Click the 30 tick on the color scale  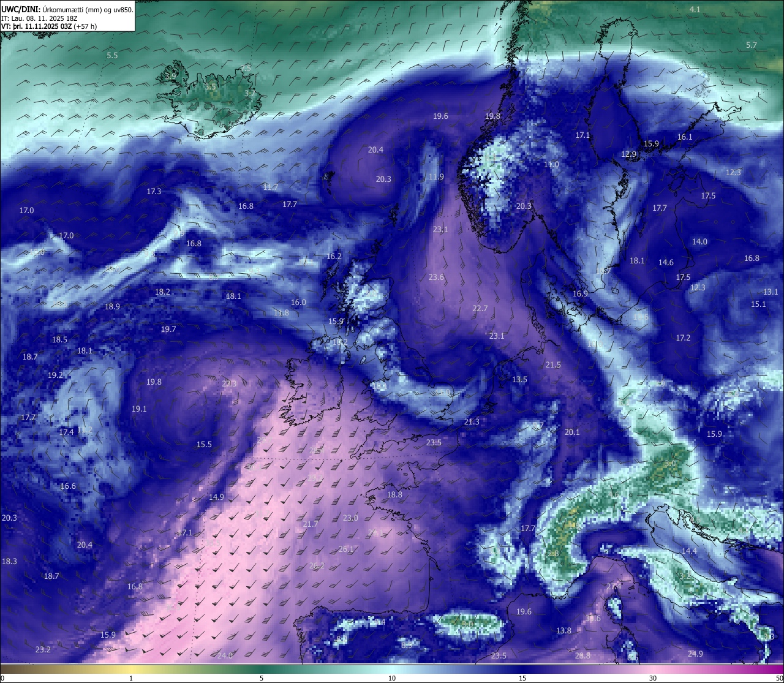click(x=653, y=678)
